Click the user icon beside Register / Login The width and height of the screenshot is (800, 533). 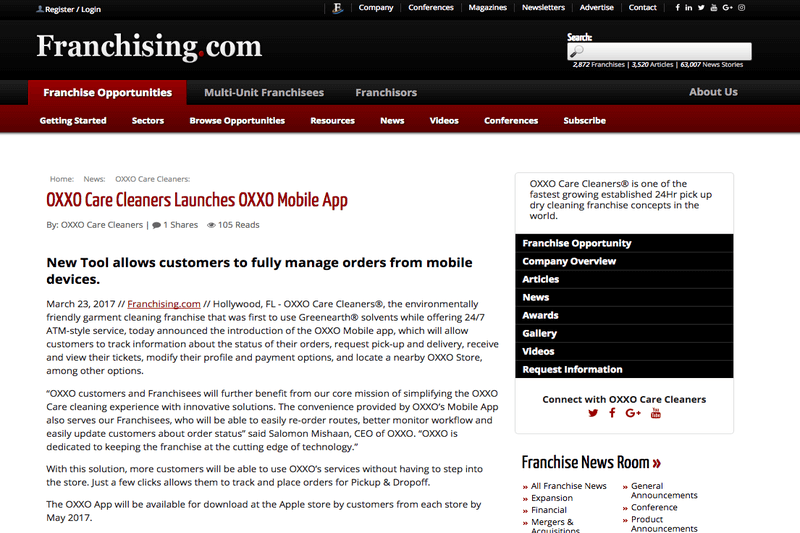(40, 9)
